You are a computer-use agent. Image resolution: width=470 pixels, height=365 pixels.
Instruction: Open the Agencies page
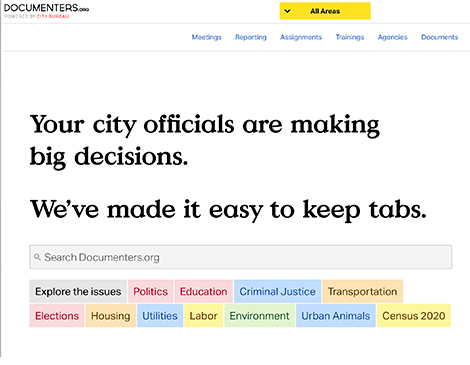392,37
